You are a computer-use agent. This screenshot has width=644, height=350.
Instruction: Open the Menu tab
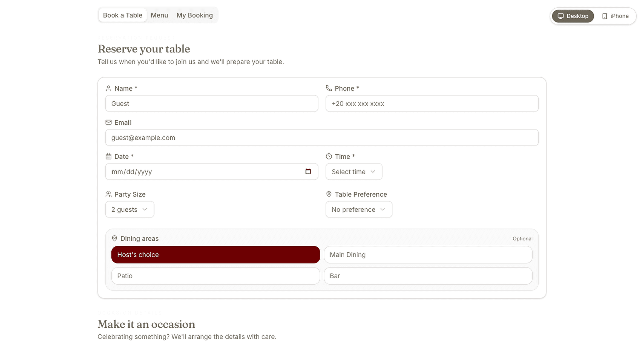[x=159, y=15]
